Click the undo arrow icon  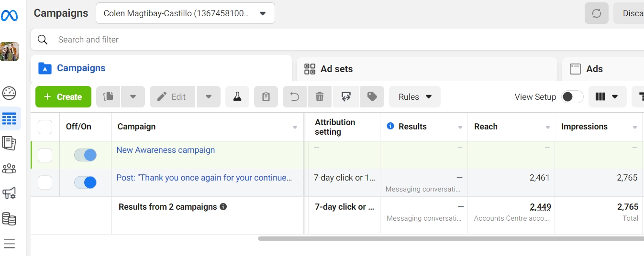tap(295, 97)
